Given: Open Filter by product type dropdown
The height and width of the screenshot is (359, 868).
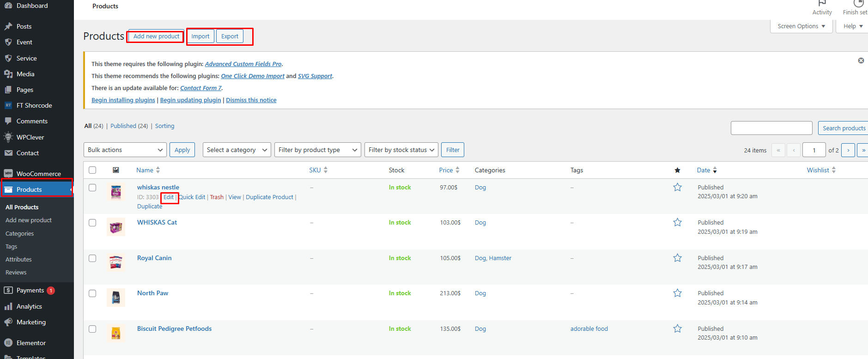Looking at the screenshot, I should pyautogui.click(x=318, y=150).
